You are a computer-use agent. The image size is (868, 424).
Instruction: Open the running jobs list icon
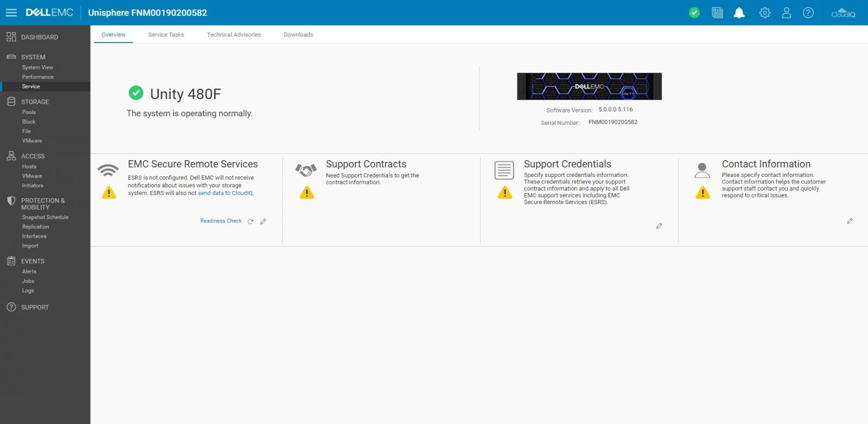click(717, 12)
